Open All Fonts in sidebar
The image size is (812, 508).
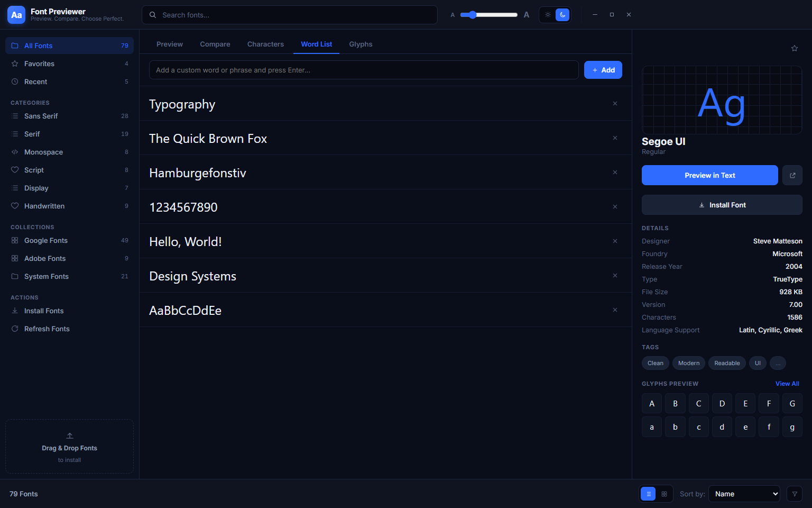click(x=69, y=46)
